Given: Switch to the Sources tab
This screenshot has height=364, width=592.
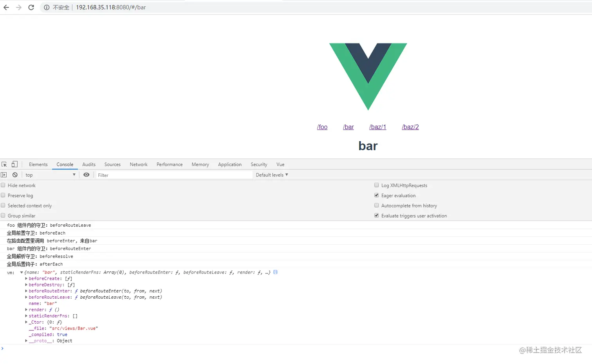Looking at the screenshot, I should 112,164.
